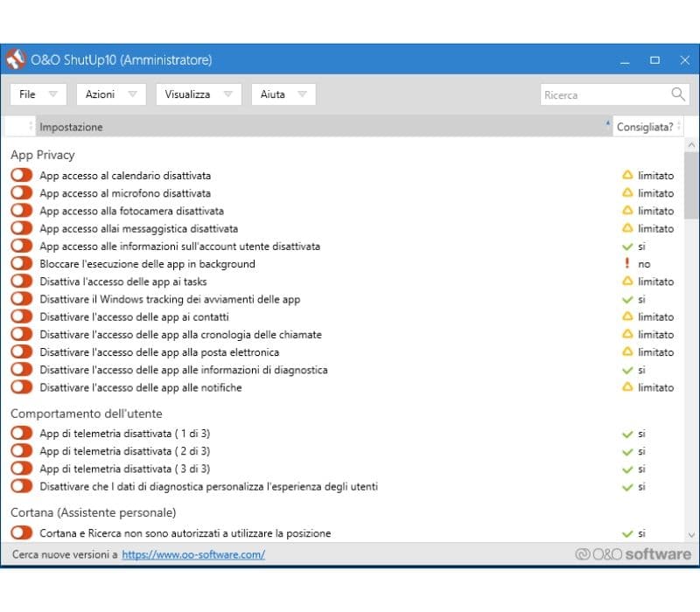This screenshot has height=612, width=700.
Task: Click the warning triangle for messaggistica row
Action: click(x=627, y=228)
